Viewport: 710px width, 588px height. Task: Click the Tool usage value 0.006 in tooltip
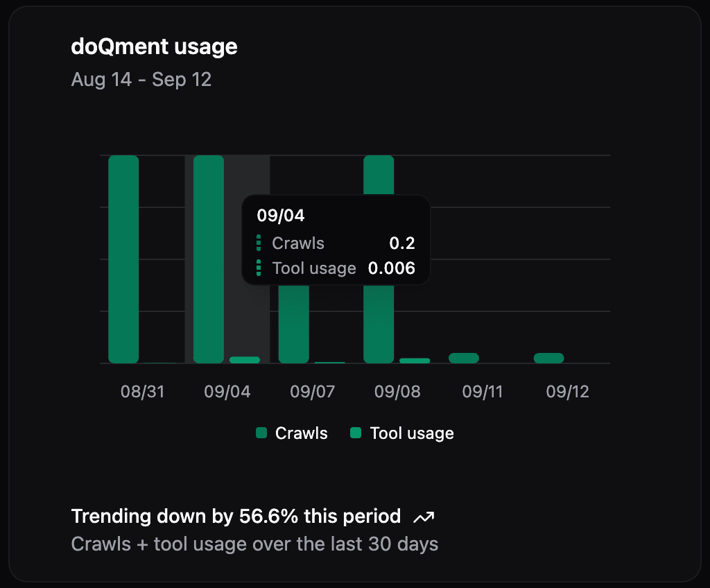click(392, 268)
